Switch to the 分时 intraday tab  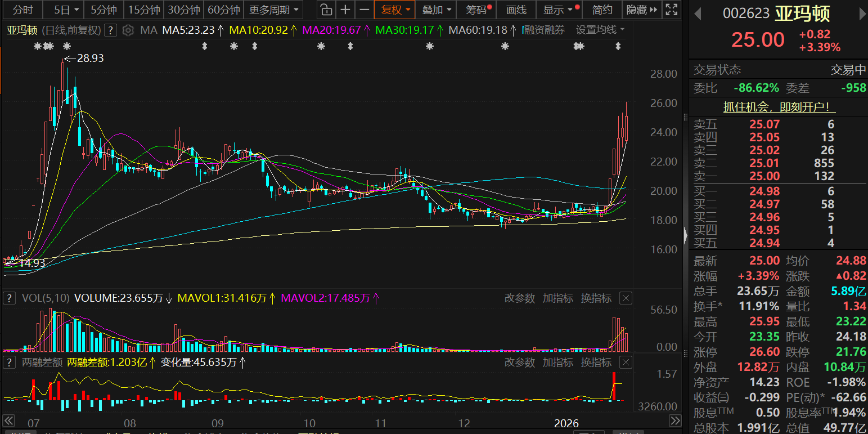click(x=23, y=10)
